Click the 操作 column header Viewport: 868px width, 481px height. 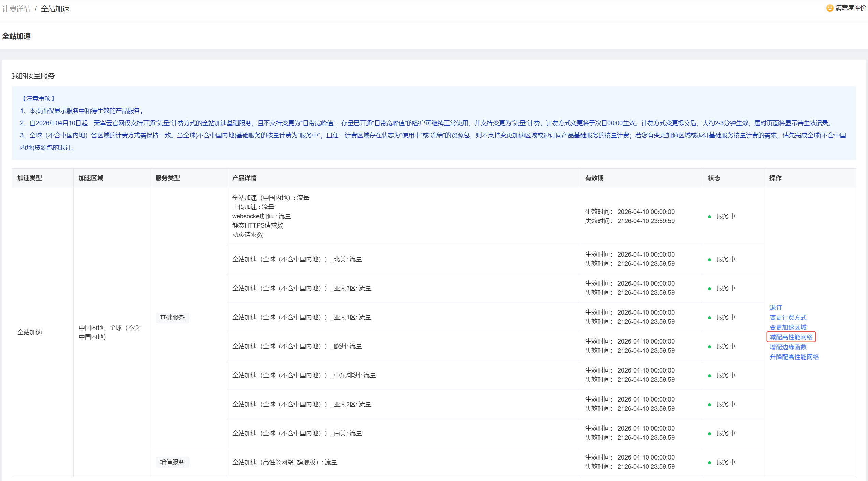click(775, 178)
